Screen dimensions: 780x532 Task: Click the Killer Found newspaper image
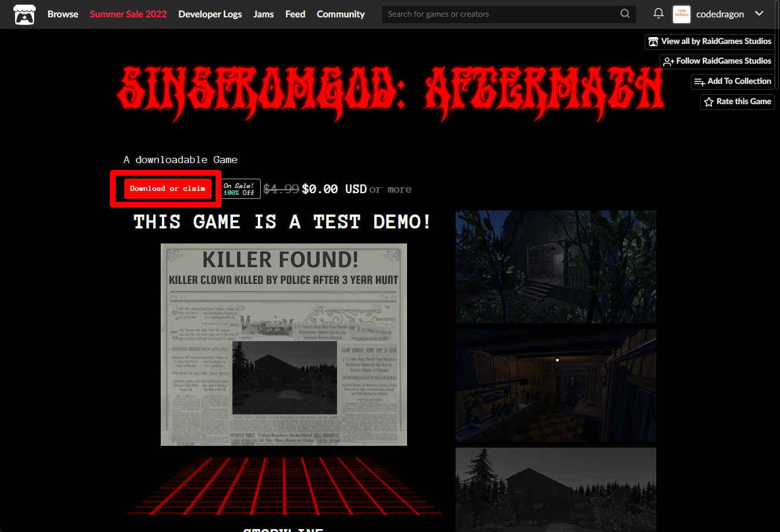284,345
